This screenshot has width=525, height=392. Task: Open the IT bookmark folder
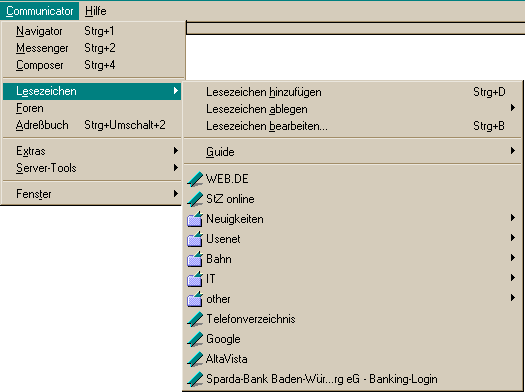click(x=353, y=279)
